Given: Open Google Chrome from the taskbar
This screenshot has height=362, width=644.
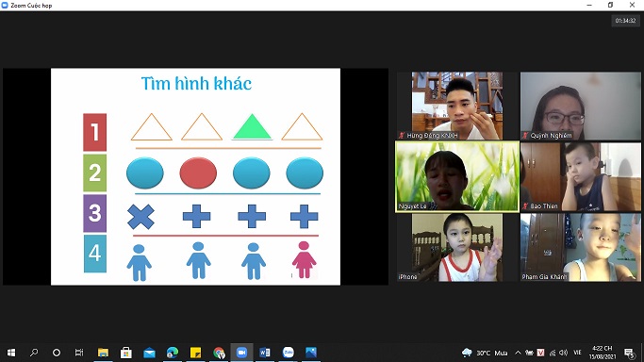Looking at the screenshot, I should 219,353.
